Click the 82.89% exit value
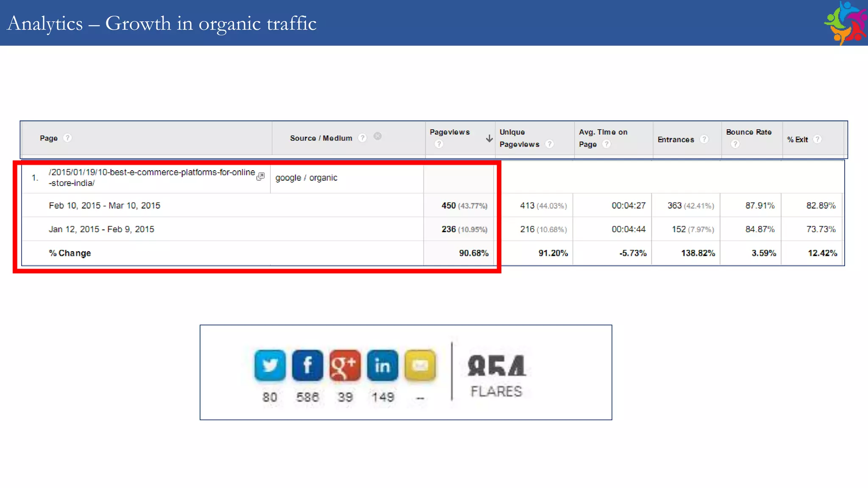The image size is (868, 488). [821, 205]
